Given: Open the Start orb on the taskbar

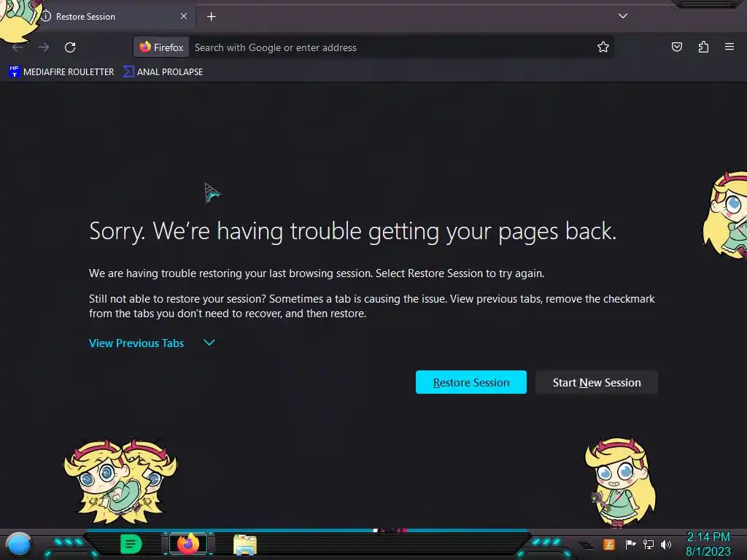Looking at the screenshot, I should 19,544.
